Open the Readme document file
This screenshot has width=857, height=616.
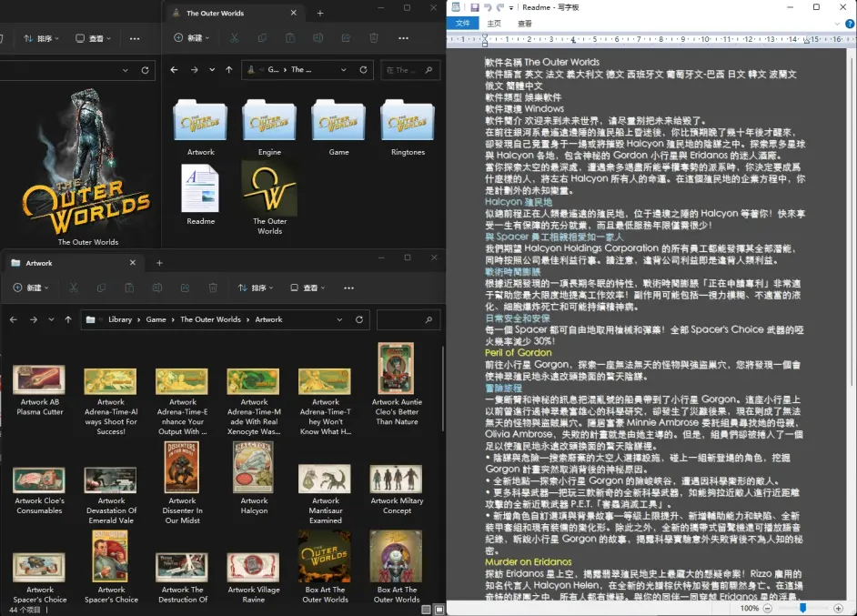click(x=200, y=188)
